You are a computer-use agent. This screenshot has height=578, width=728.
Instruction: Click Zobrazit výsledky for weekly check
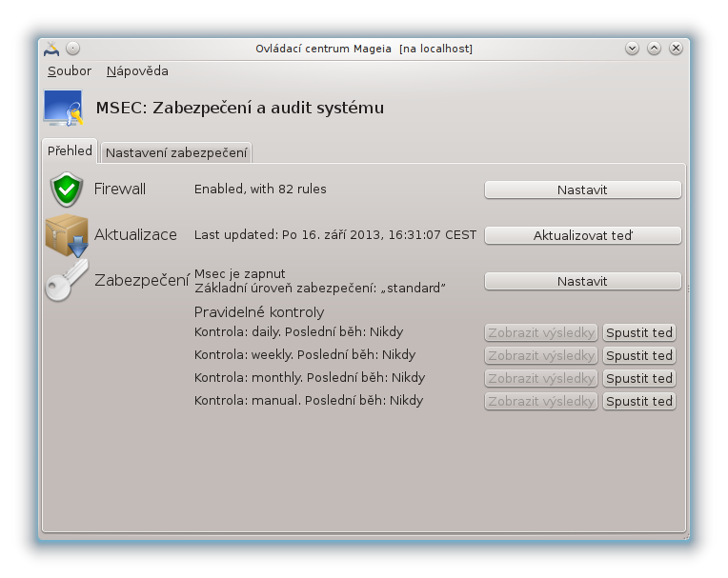541,355
